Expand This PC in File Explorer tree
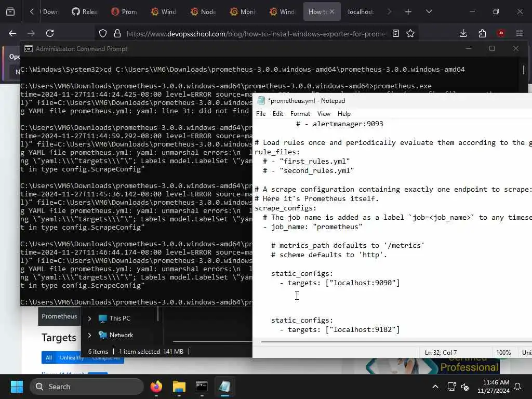The width and height of the screenshot is (532, 399). point(89,318)
